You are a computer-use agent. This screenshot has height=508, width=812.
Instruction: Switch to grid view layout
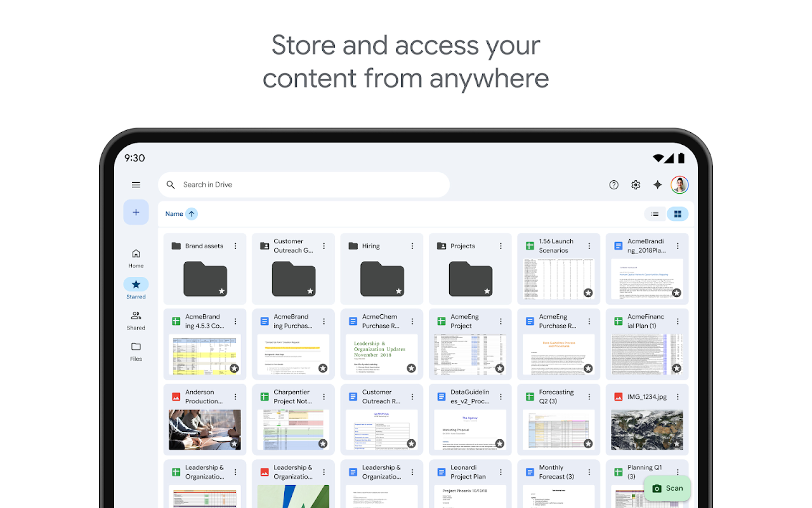point(678,214)
